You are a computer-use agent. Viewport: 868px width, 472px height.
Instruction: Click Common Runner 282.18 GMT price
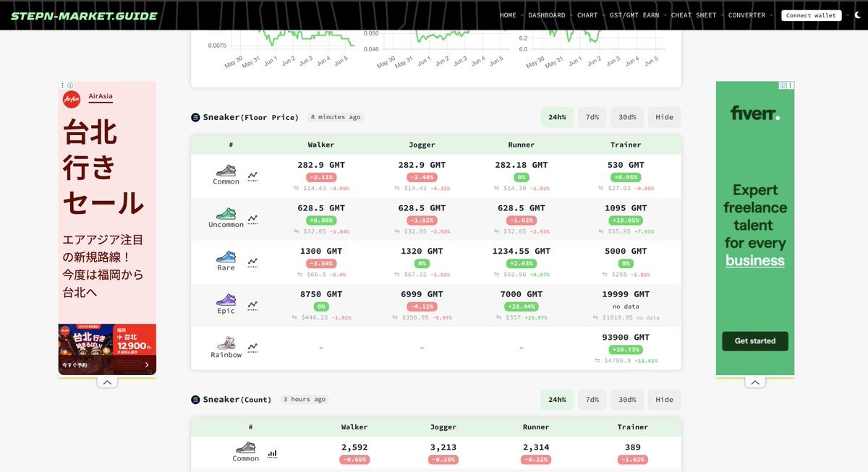click(521, 165)
